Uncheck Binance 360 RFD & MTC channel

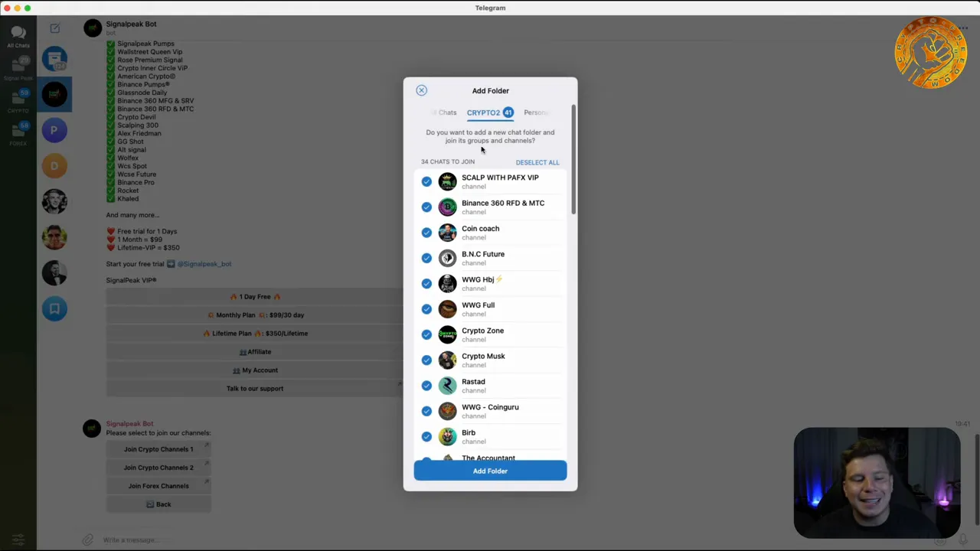pos(426,207)
